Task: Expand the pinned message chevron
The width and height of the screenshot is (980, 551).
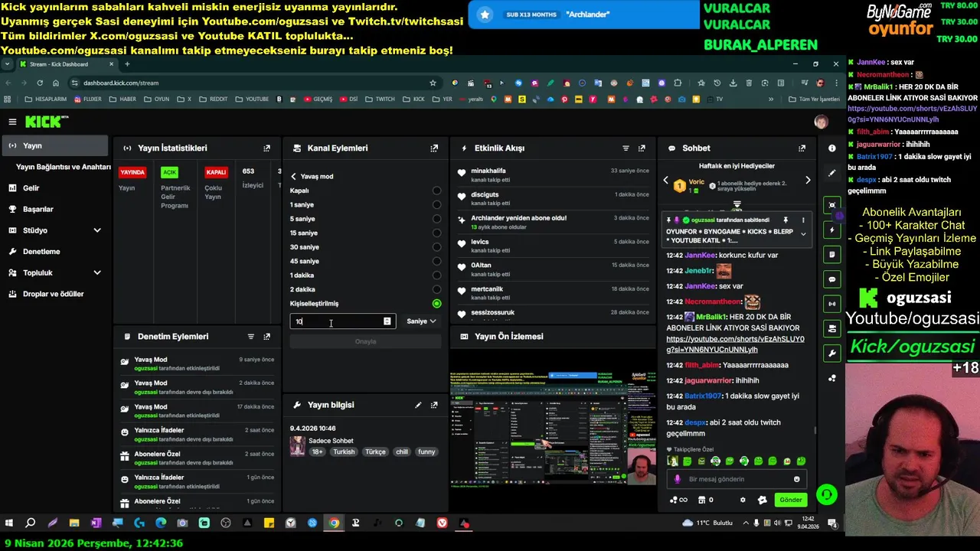Action: coord(803,234)
